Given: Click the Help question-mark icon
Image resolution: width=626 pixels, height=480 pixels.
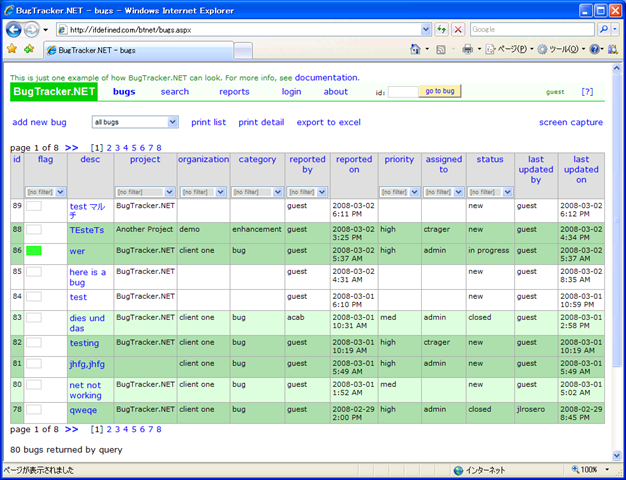Looking at the screenshot, I should point(594,50).
